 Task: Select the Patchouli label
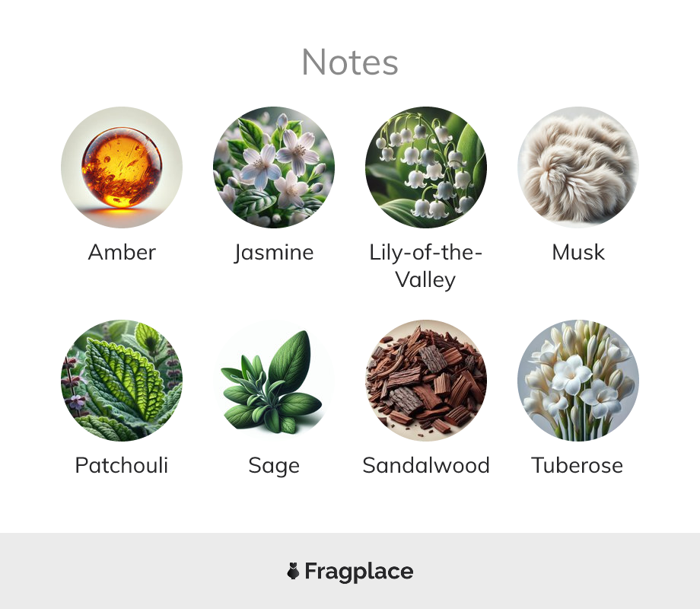pos(122,465)
